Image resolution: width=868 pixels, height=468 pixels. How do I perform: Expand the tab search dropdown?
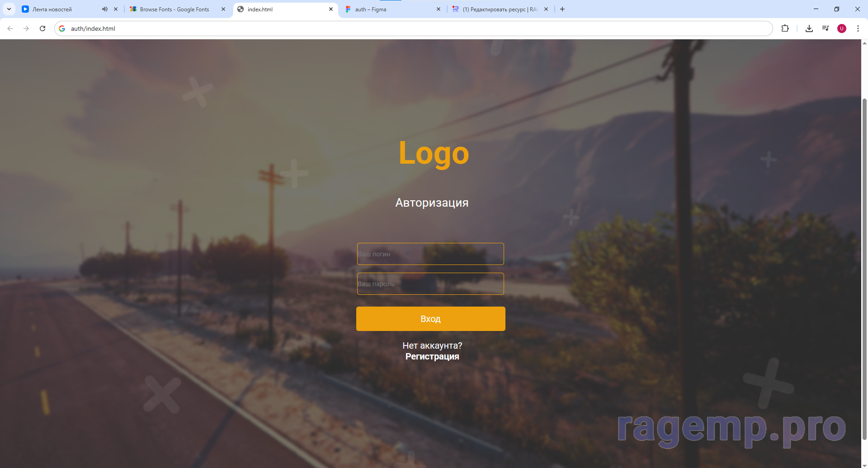[9, 9]
